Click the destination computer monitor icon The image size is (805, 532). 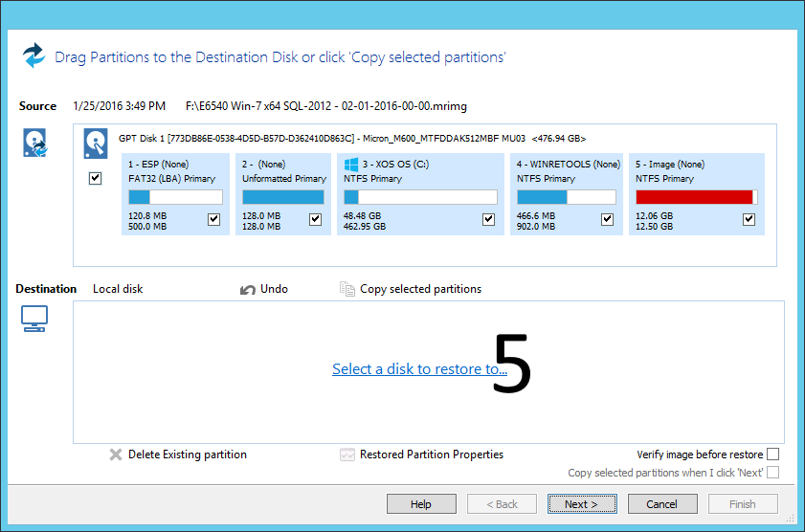34,319
